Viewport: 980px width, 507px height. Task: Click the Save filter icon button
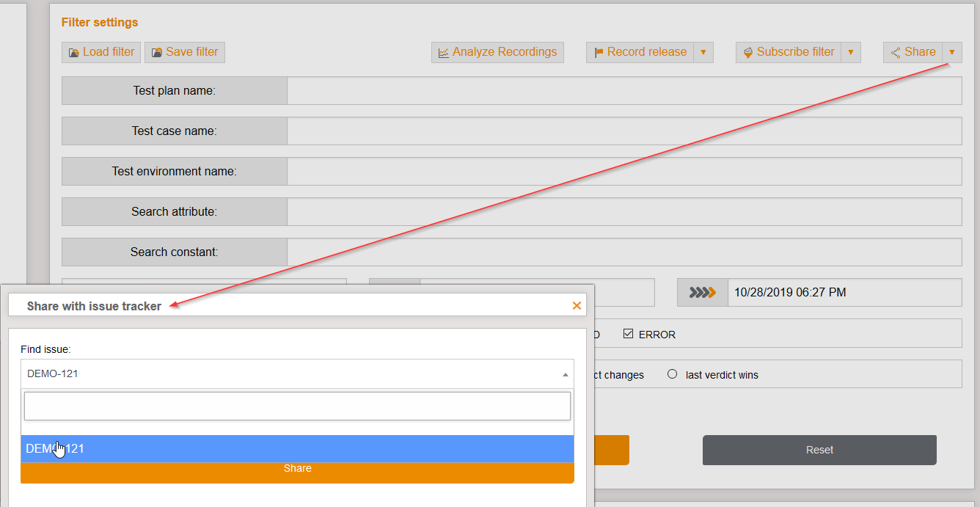(x=185, y=52)
